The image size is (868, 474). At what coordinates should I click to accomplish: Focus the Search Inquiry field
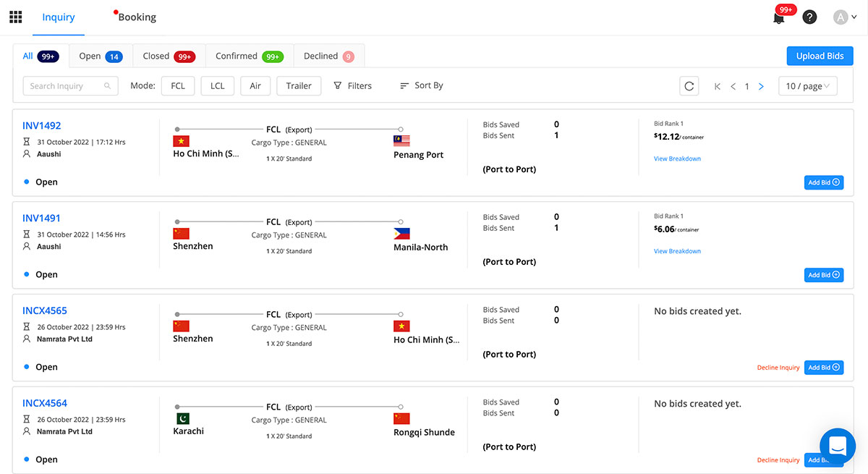point(70,85)
